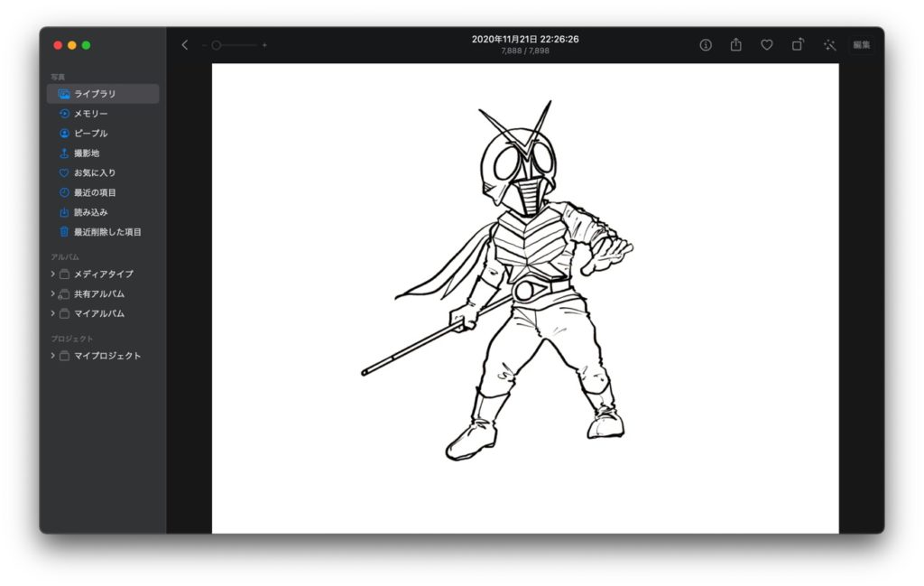Open the share menu
This screenshot has height=586, width=924.
736,44
